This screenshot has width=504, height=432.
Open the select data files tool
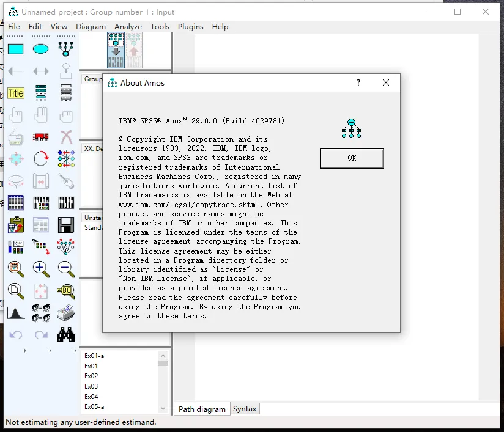[15, 203]
